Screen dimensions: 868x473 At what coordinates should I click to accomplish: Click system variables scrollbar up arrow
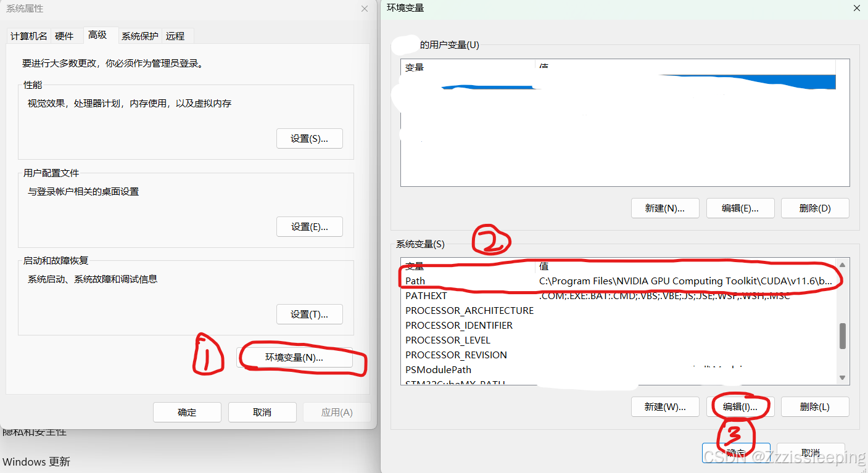843,265
